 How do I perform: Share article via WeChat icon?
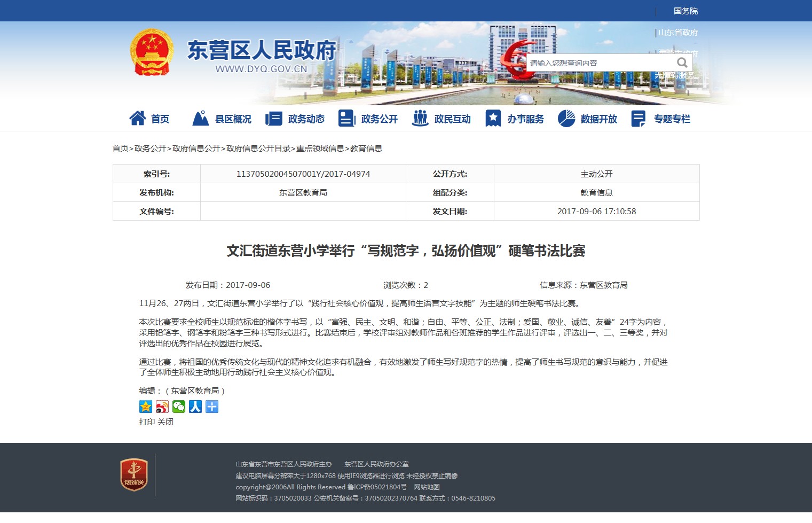click(x=179, y=407)
